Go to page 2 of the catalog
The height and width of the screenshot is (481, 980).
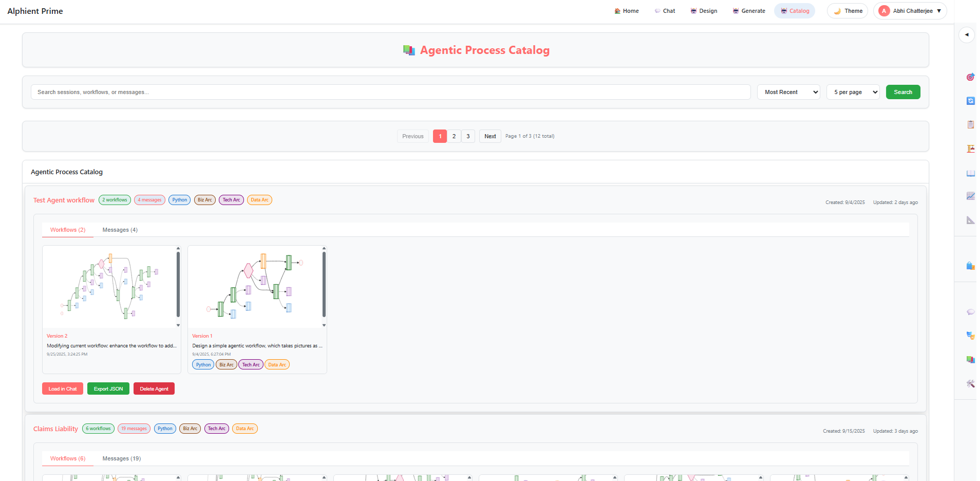click(x=454, y=136)
